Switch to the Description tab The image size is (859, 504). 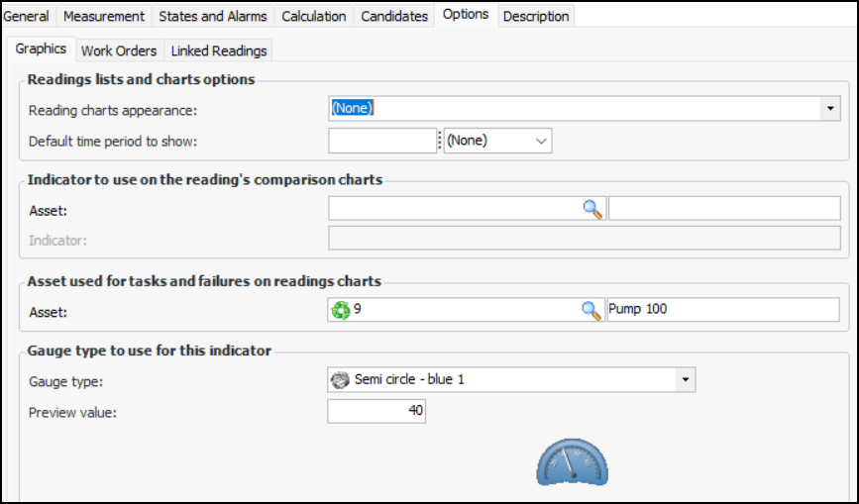[536, 16]
